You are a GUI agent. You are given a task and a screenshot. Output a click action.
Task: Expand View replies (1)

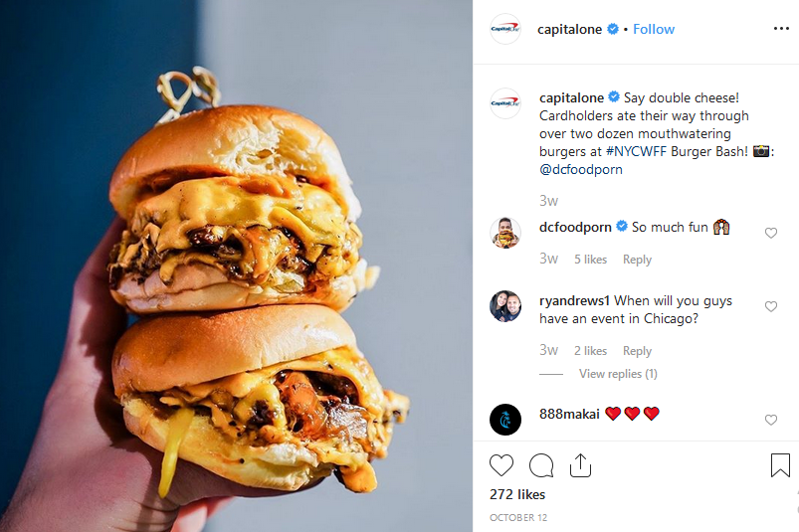point(618,374)
